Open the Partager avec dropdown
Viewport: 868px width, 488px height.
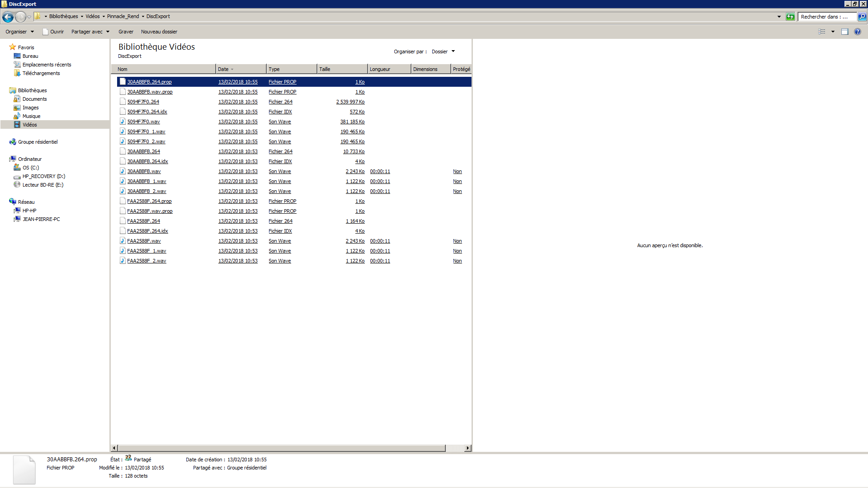tap(90, 32)
